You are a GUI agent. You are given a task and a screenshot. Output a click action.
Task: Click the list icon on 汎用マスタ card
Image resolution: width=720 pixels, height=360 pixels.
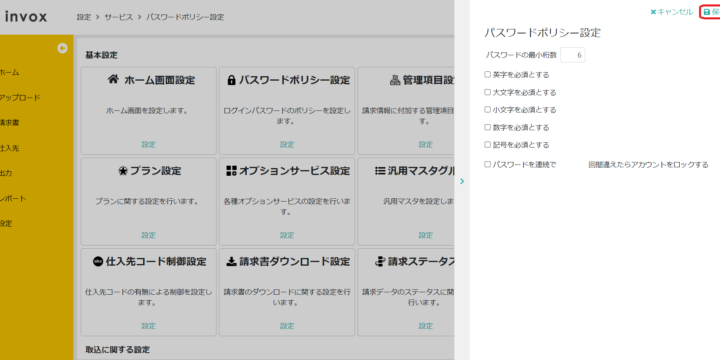click(x=380, y=171)
